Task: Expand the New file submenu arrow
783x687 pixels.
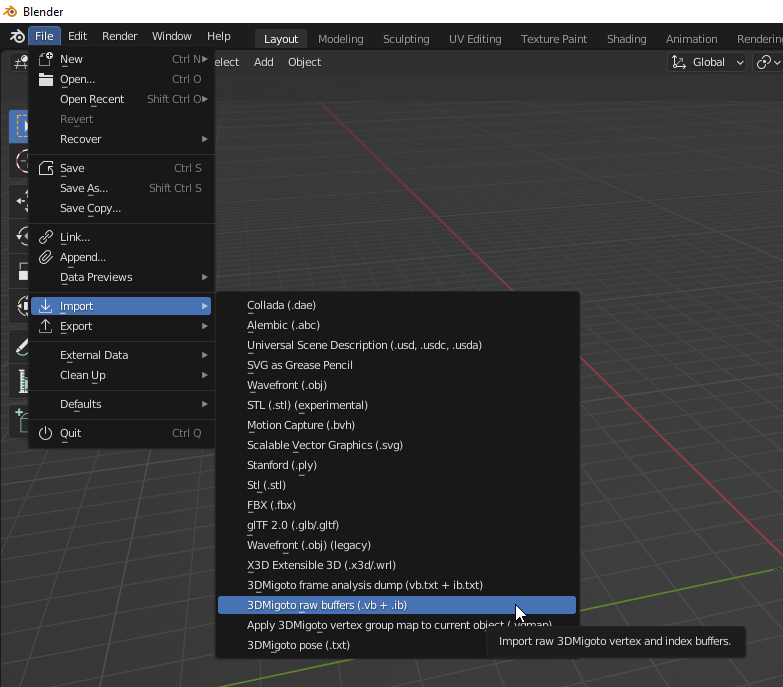Action: (205, 59)
